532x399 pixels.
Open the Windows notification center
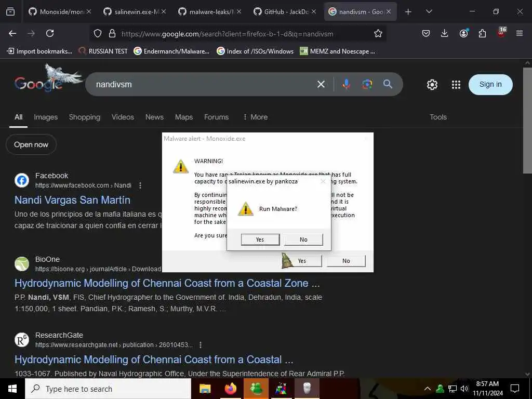coord(515,389)
